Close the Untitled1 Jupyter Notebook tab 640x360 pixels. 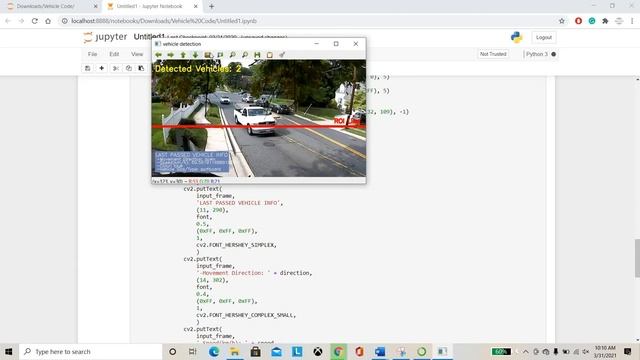pos(196,7)
